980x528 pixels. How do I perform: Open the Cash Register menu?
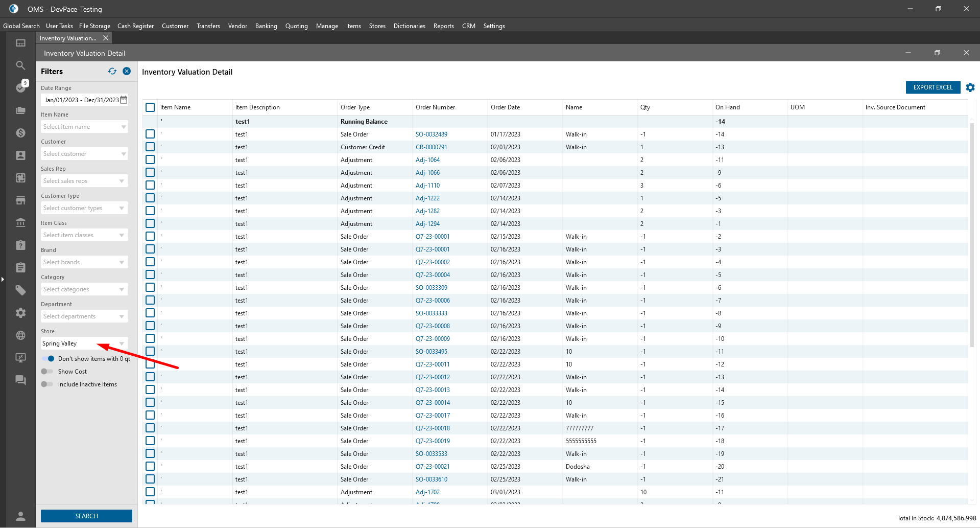[x=135, y=26]
